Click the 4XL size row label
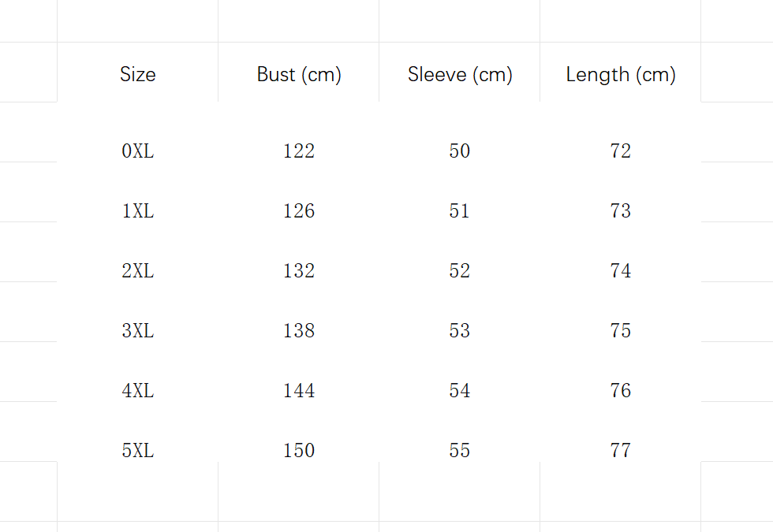 pyautogui.click(x=138, y=390)
